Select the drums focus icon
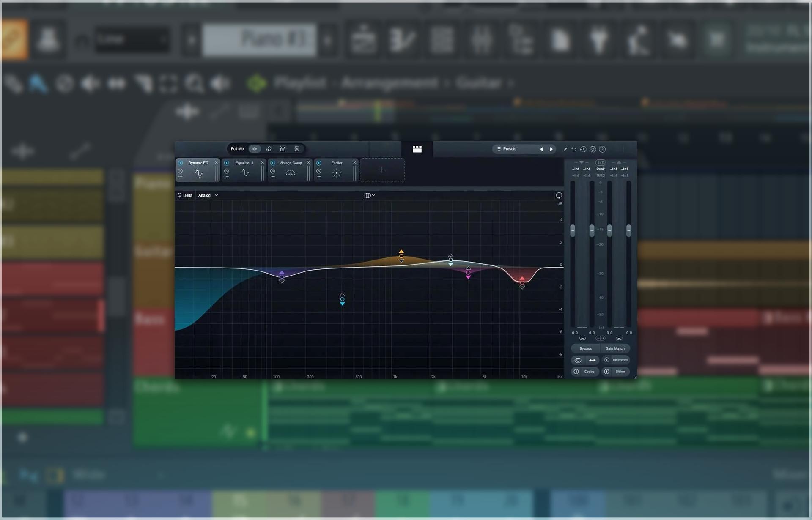The width and height of the screenshot is (812, 520). point(283,149)
